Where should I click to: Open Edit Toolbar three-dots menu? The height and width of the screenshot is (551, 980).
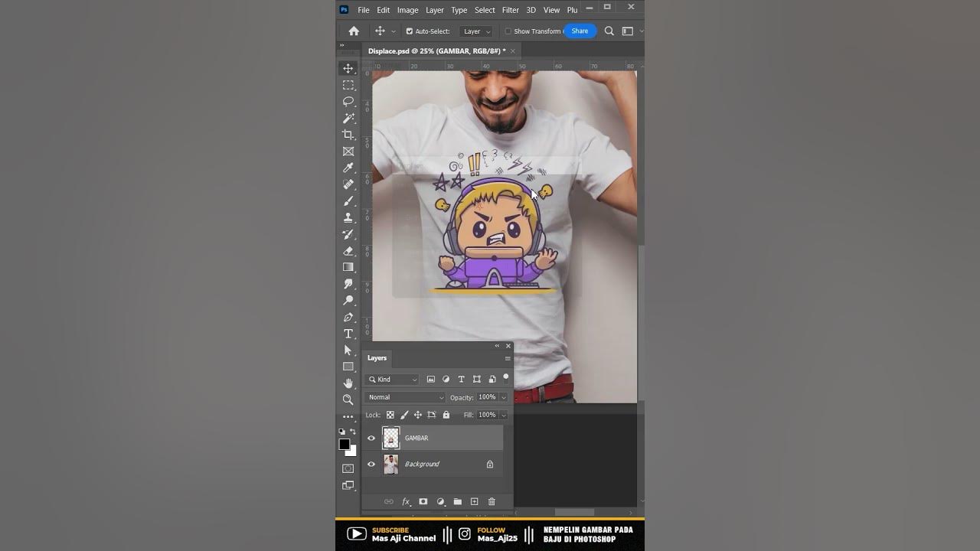point(348,417)
